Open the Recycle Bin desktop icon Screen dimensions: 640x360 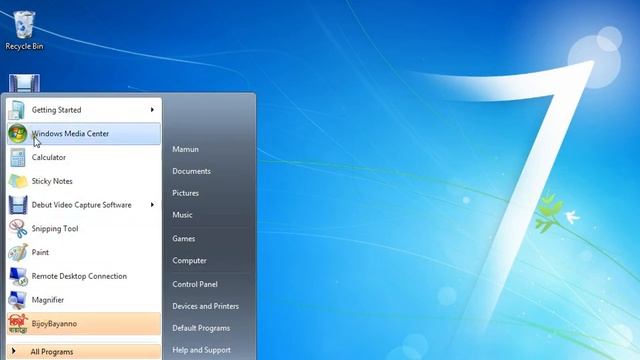[24, 31]
